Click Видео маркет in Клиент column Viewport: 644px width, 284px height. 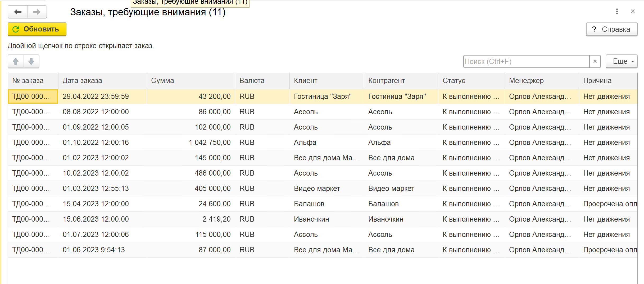point(327,189)
